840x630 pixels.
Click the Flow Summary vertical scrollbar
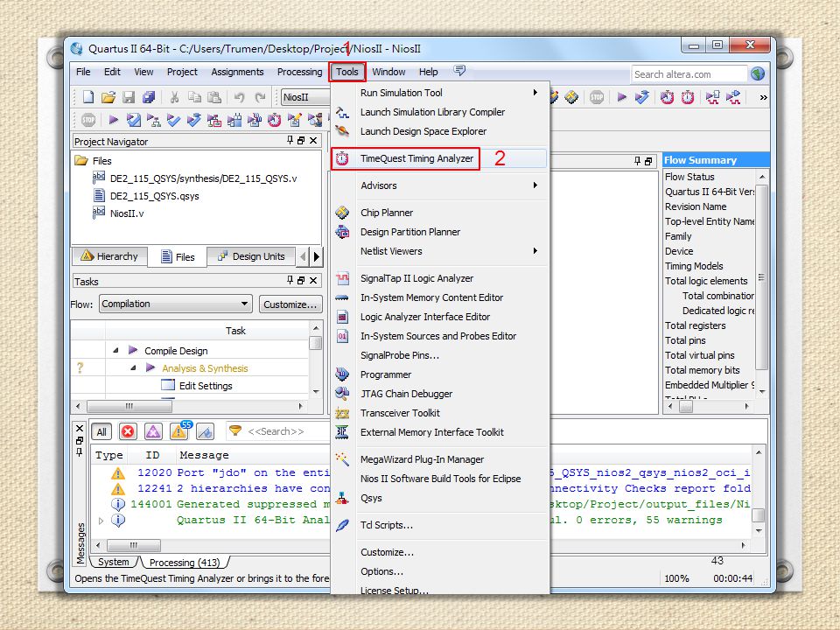pyautogui.click(x=762, y=277)
